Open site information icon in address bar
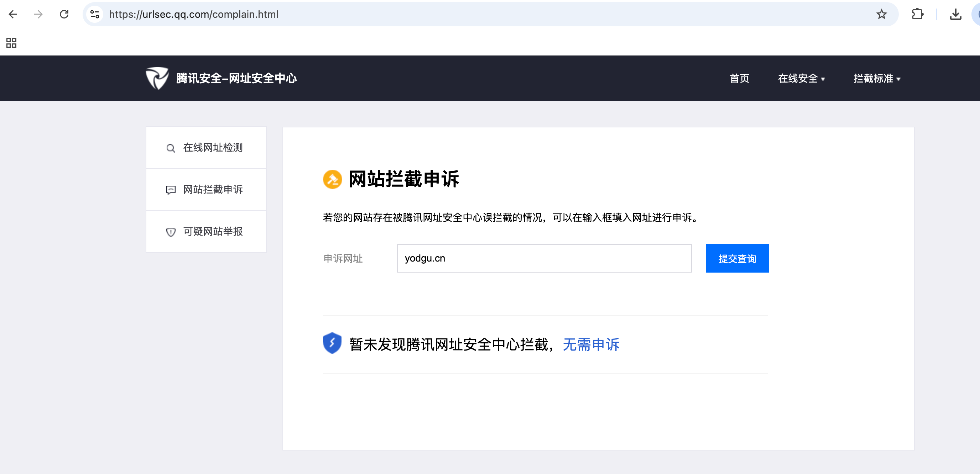 (95, 15)
